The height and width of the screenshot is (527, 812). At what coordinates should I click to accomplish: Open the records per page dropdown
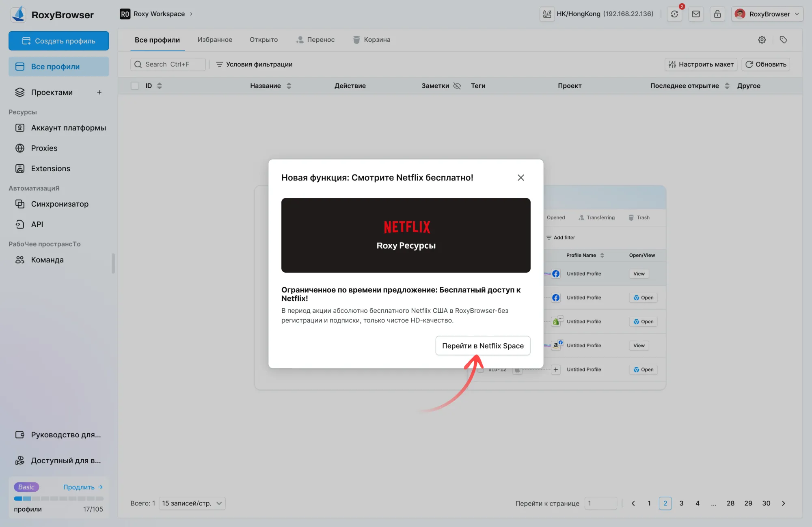pyautogui.click(x=192, y=503)
